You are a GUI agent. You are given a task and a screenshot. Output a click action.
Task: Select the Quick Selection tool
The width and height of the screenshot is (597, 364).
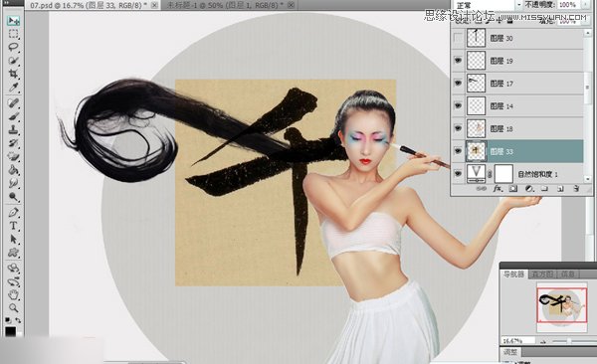click(14, 61)
